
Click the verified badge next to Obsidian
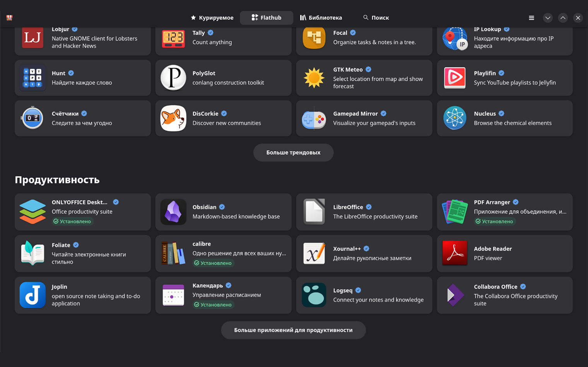pos(222,207)
